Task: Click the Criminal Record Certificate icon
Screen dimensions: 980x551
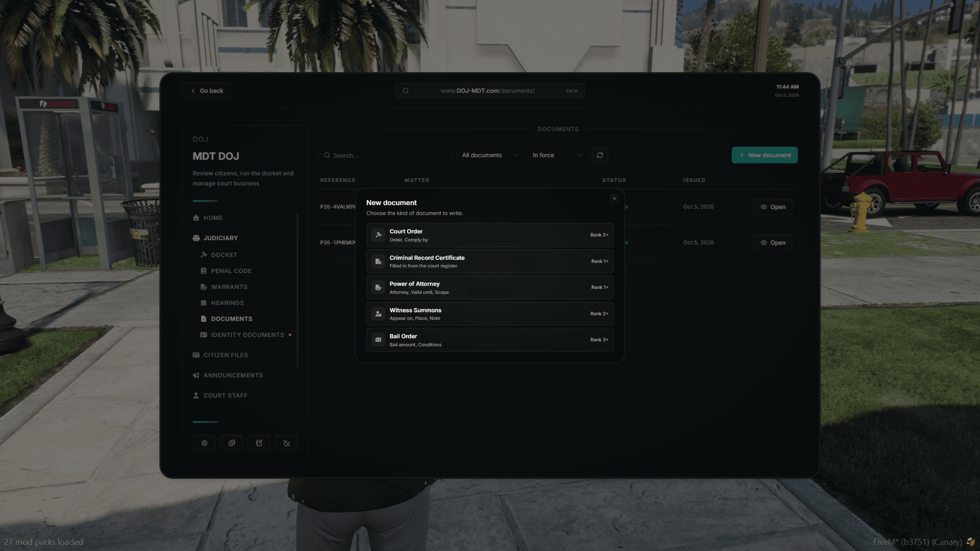Action: [x=378, y=261]
